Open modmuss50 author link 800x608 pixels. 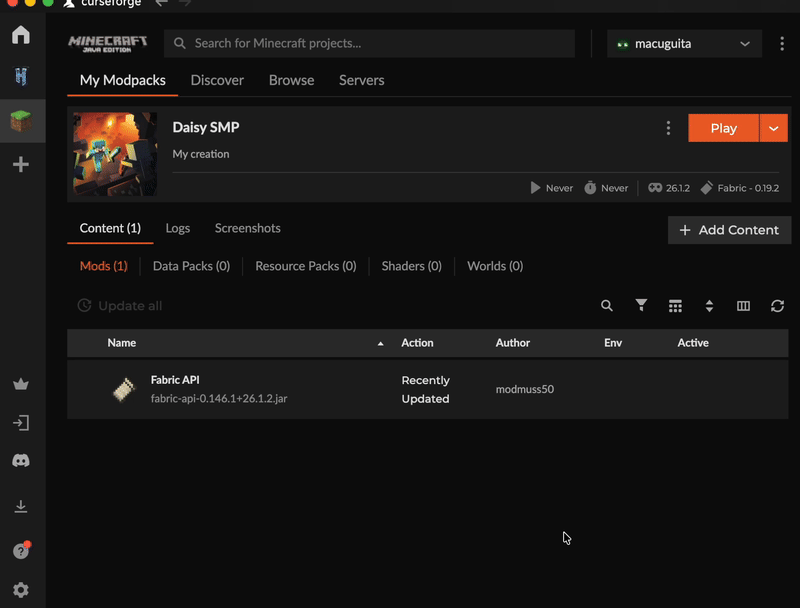524,389
